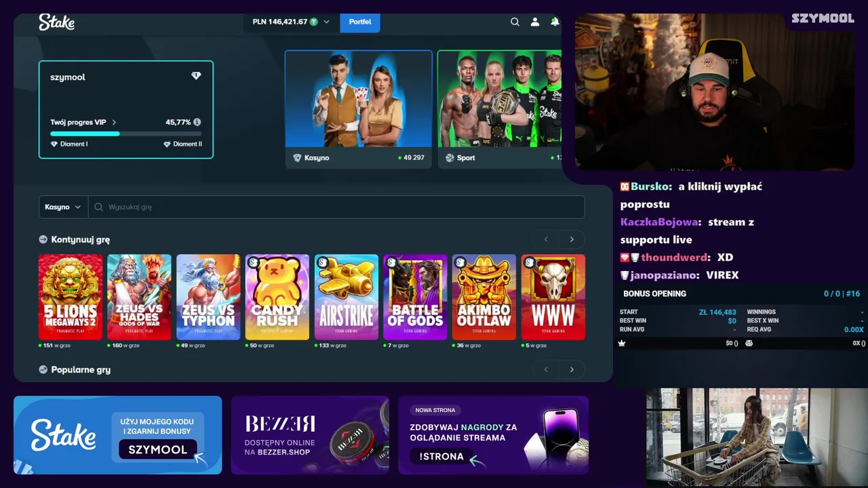Click the VIP progress bar

tap(125, 134)
